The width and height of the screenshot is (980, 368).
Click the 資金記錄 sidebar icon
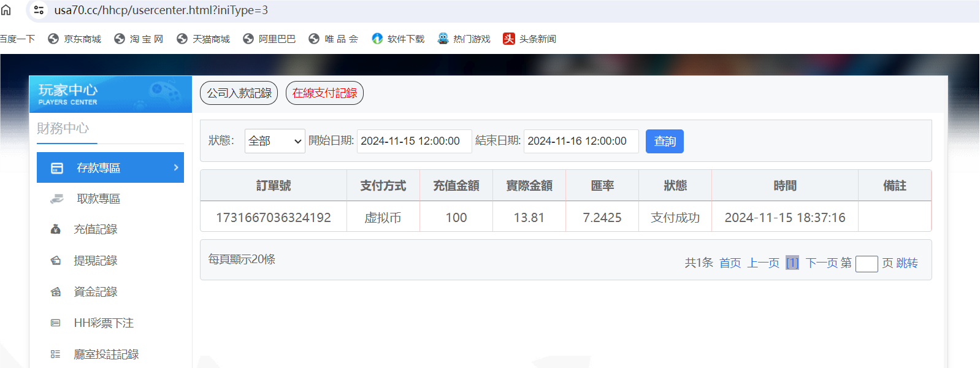56,292
